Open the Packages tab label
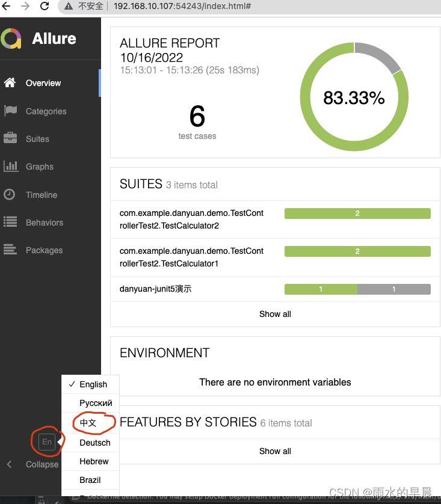This screenshot has height=504, width=441. tap(44, 250)
